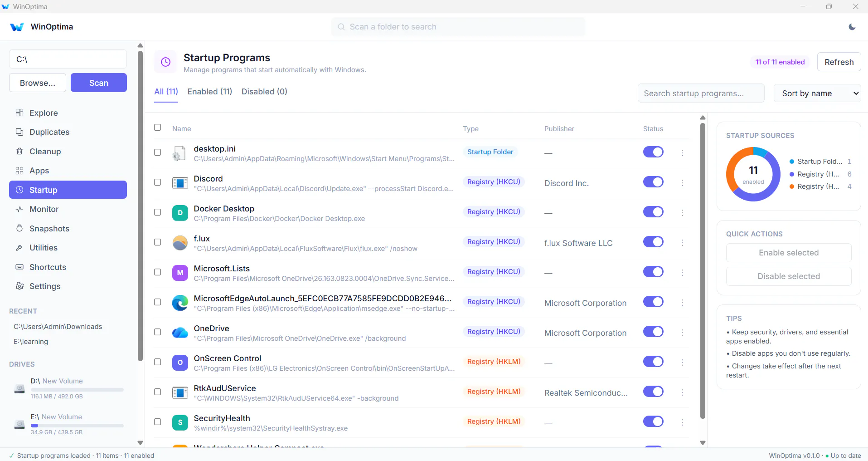Open Shortcuts in the sidebar
The image size is (868, 461).
tap(68, 267)
